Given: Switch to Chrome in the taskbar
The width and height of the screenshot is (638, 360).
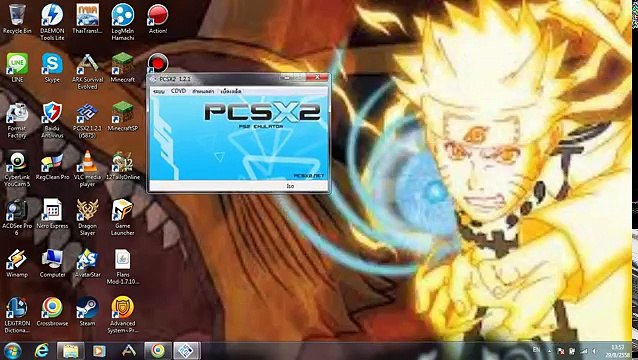Looking at the screenshot, I should pyautogui.click(x=158, y=351).
